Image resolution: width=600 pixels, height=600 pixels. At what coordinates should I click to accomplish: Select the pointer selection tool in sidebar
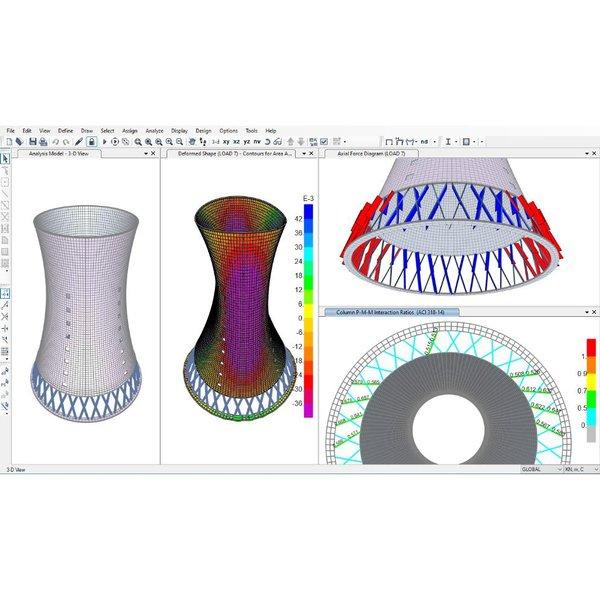tap(5, 158)
